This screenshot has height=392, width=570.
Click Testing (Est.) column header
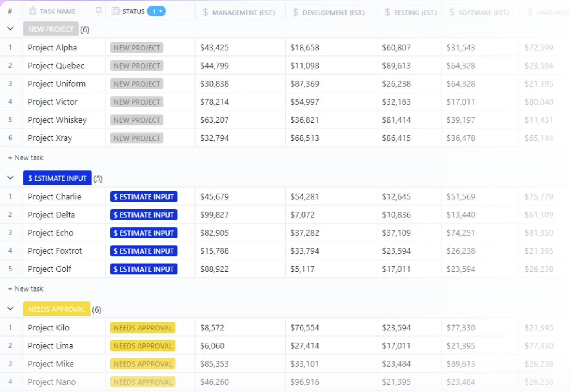click(415, 13)
